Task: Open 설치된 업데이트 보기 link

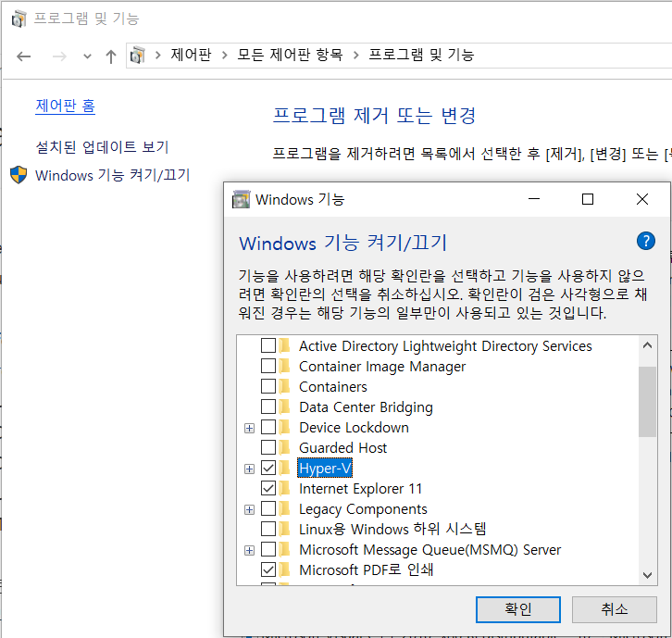Action: pos(102,147)
